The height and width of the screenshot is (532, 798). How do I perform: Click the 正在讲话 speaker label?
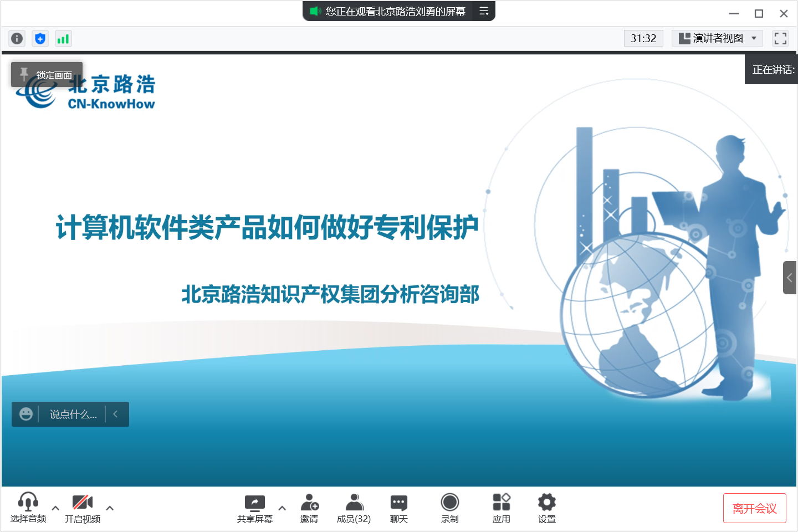tap(773, 69)
